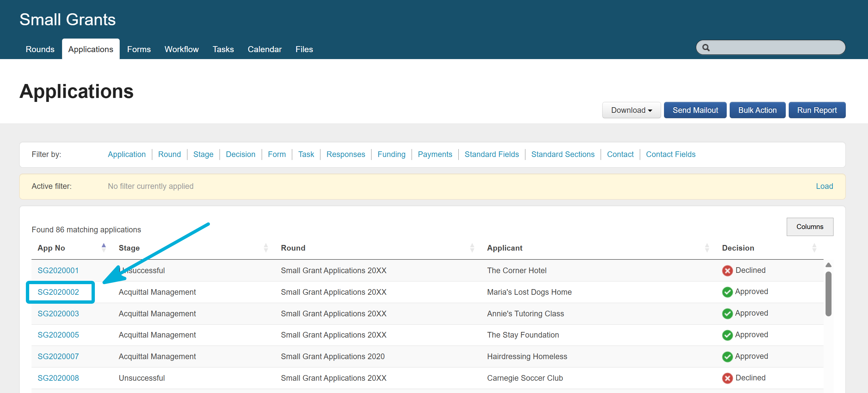Click the Declined icon for The Corner Hotel
This screenshot has height=393, width=868.
(x=727, y=271)
